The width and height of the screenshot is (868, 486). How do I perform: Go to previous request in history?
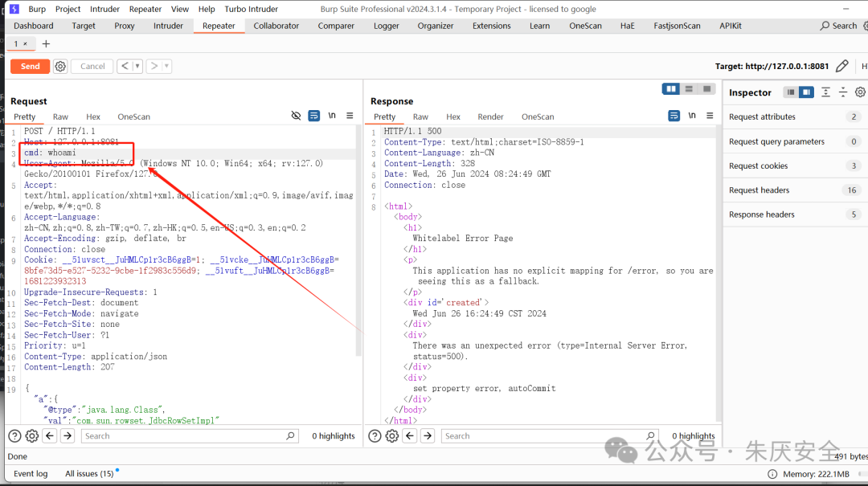click(125, 67)
